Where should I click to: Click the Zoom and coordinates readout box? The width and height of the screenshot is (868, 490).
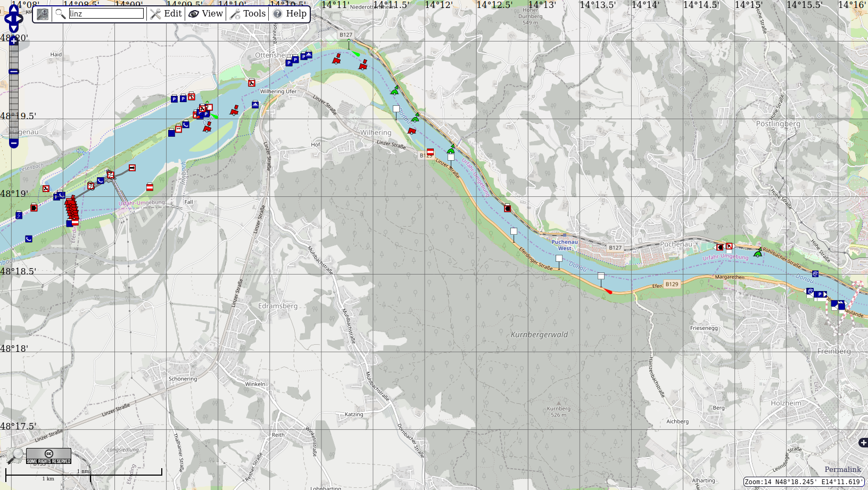click(803, 482)
